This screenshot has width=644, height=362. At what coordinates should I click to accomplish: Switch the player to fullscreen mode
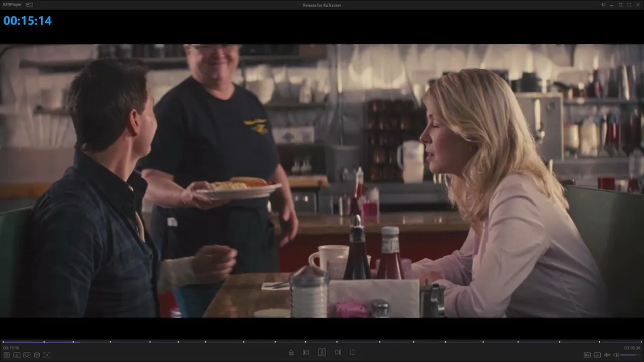pyautogui.click(x=628, y=5)
